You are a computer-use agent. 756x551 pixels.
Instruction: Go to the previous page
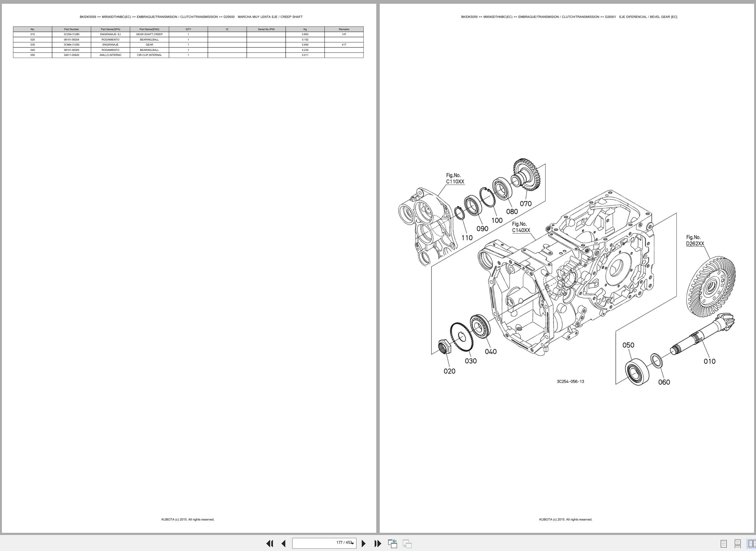pos(284,543)
